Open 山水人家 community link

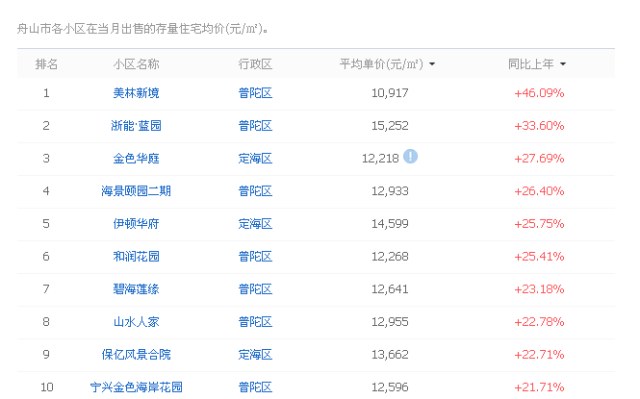(x=136, y=322)
